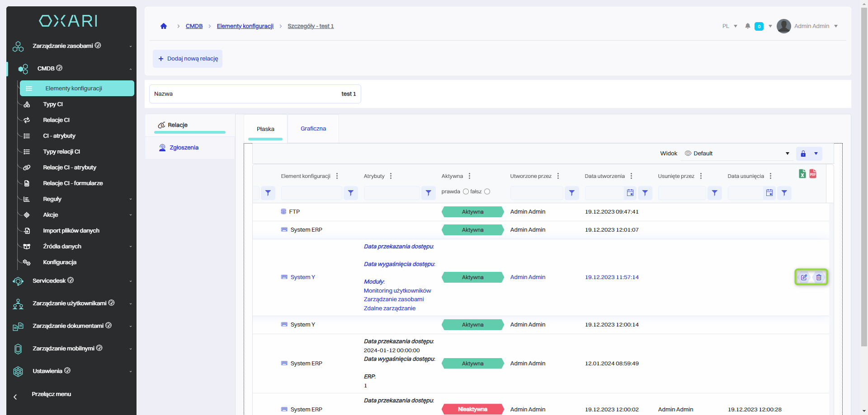Delete the System Y relation row
868x415 pixels.
[819, 277]
